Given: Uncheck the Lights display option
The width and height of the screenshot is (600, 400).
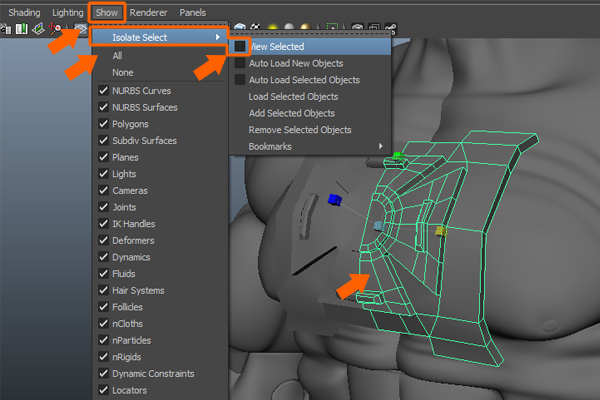Looking at the screenshot, I should click(x=104, y=173).
